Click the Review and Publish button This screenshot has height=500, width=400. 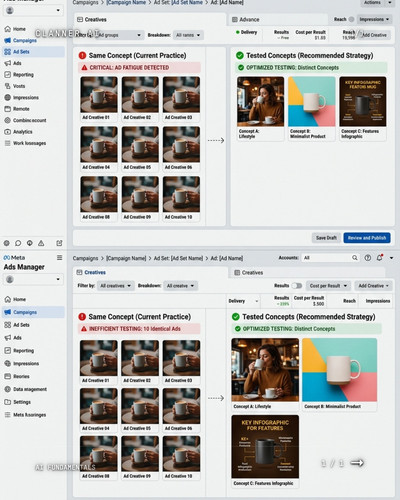[x=367, y=238]
